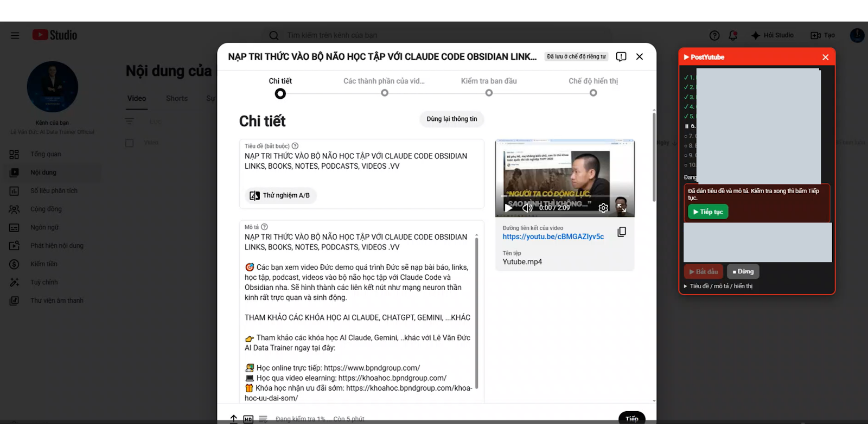The height and width of the screenshot is (434, 868).
Task: Tick the select-all videos checkbox
Action: coord(129,143)
